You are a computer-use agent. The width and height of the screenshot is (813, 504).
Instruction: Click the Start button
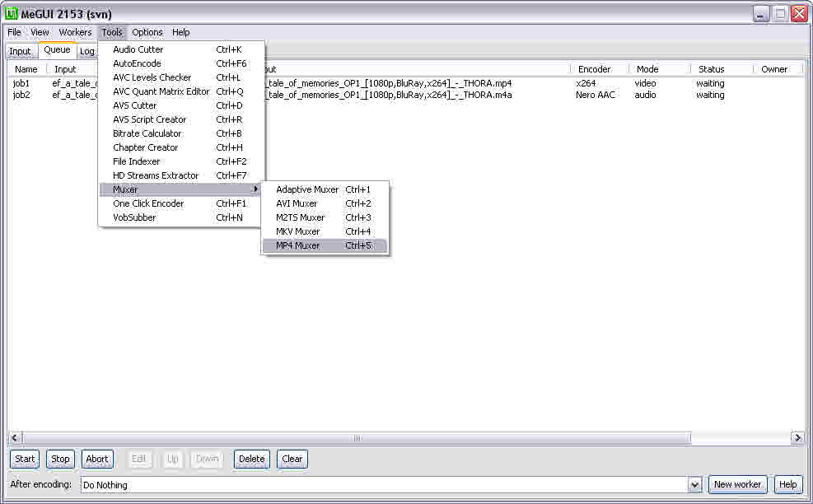(x=25, y=459)
